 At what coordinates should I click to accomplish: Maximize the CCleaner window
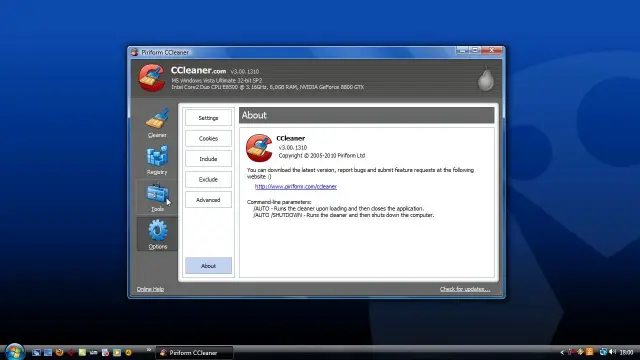coord(475,50)
